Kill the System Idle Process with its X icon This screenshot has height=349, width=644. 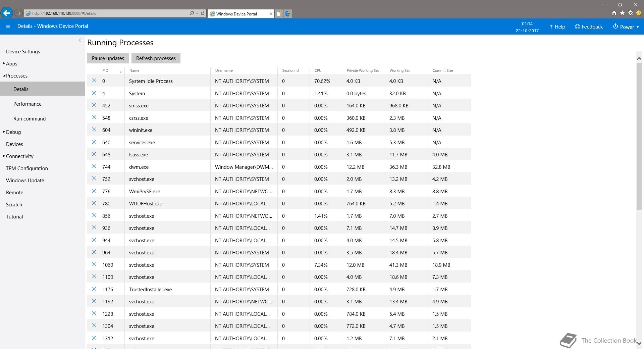(x=94, y=81)
